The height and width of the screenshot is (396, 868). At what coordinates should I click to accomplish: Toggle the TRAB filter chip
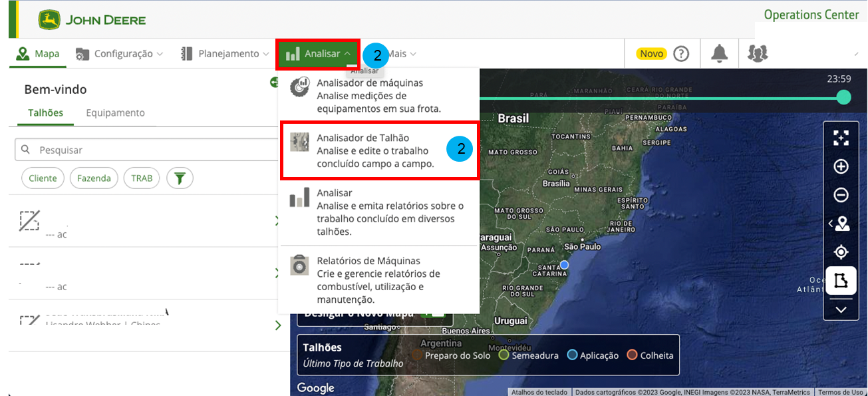point(142,178)
